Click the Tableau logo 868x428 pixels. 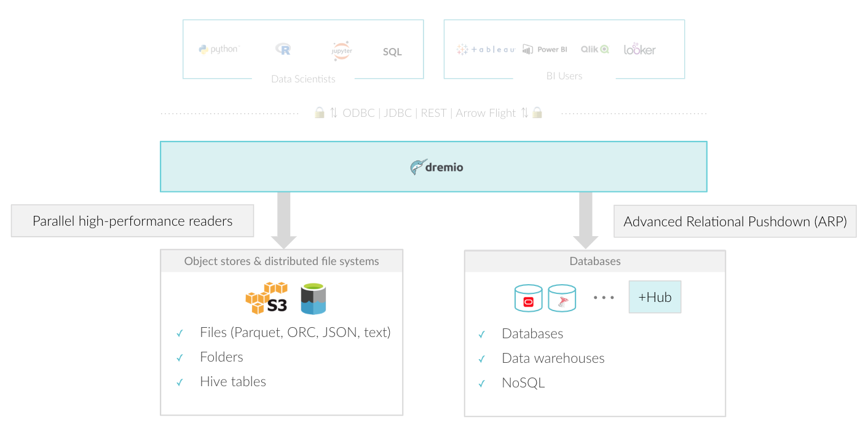pyautogui.click(x=486, y=50)
